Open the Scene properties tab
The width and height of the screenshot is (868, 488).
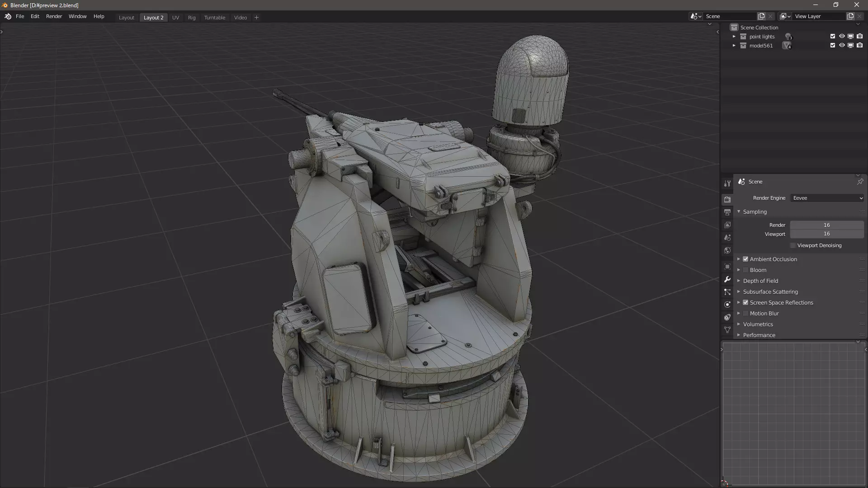pos(727,237)
